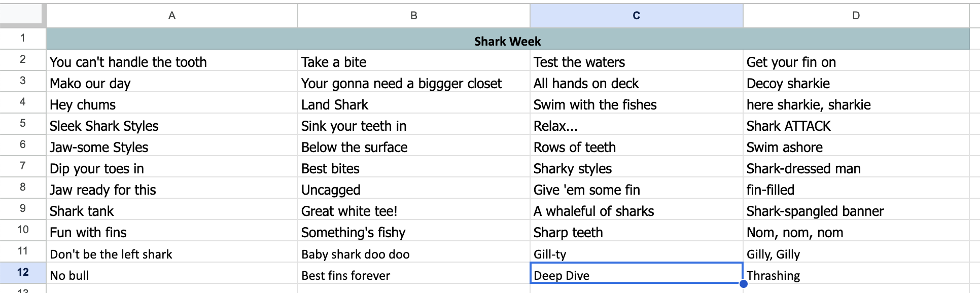980x293 pixels.
Task: Select the Shark Week title cell
Action: pos(507,41)
